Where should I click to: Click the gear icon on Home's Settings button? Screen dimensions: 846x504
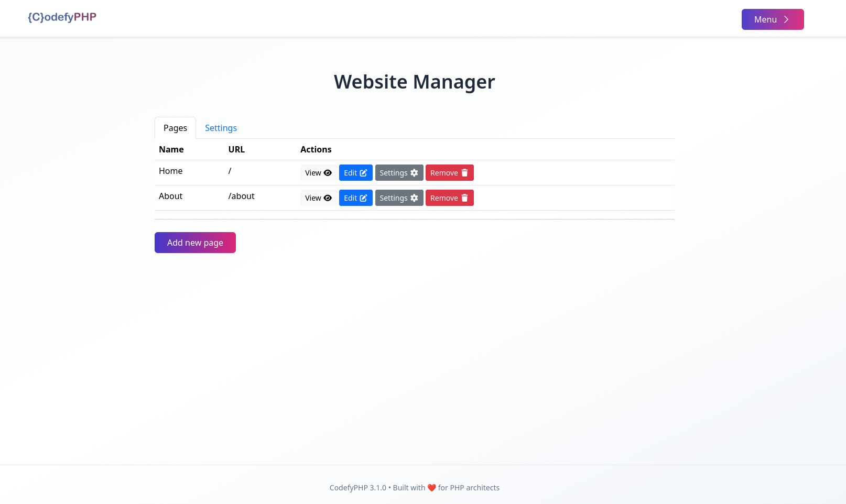[415, 172]
